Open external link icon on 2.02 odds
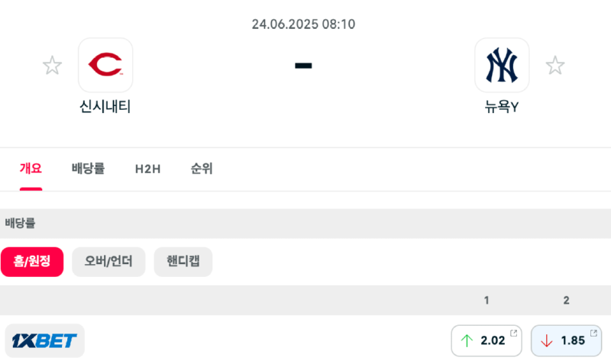This screenshot has width=611, height=364. coord(514,333)
